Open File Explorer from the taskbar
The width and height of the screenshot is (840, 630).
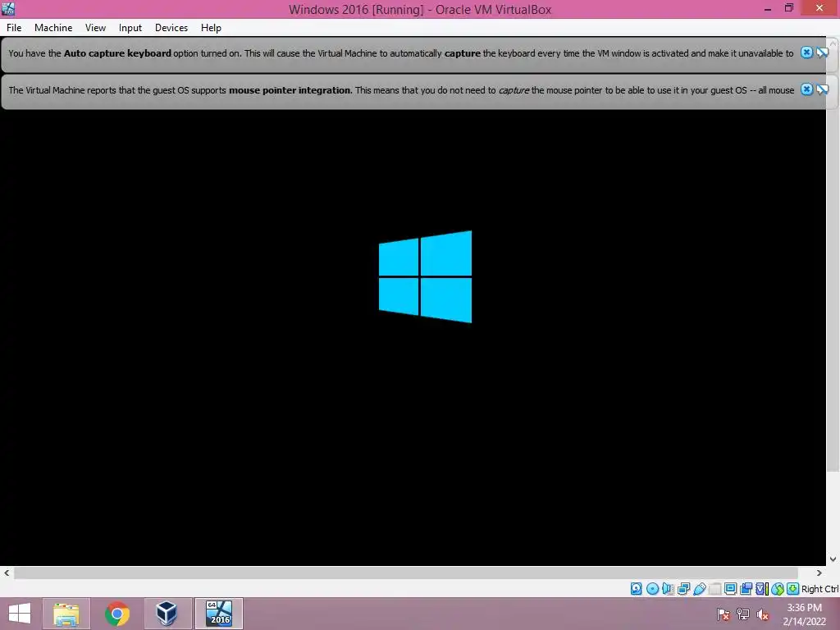click(66, 614)
